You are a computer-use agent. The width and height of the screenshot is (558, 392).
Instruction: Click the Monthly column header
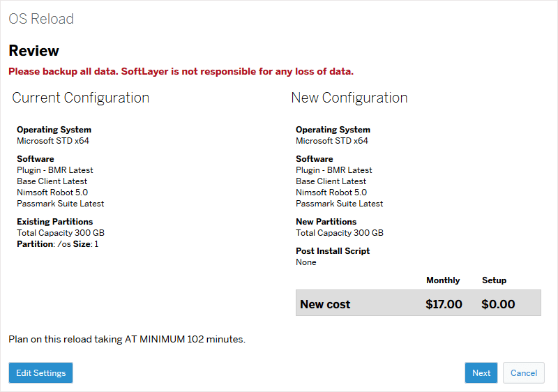(x=443, y=280)
